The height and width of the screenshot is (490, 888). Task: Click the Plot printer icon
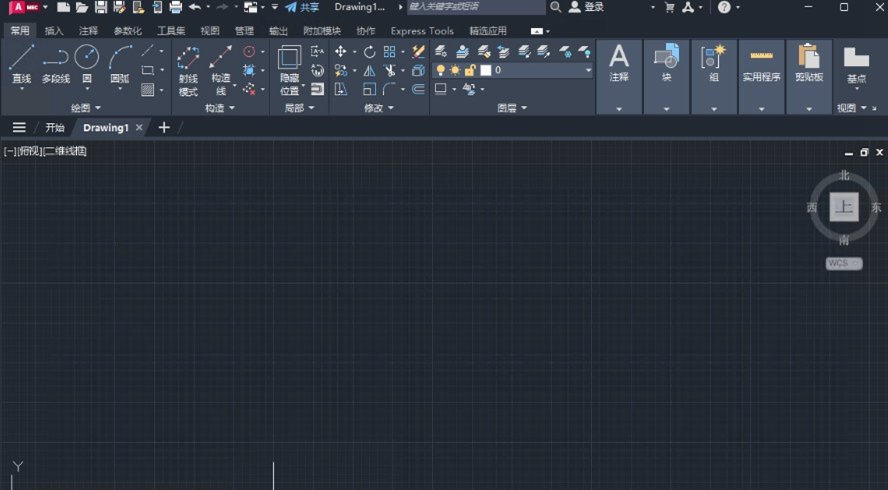coord(176,7)
